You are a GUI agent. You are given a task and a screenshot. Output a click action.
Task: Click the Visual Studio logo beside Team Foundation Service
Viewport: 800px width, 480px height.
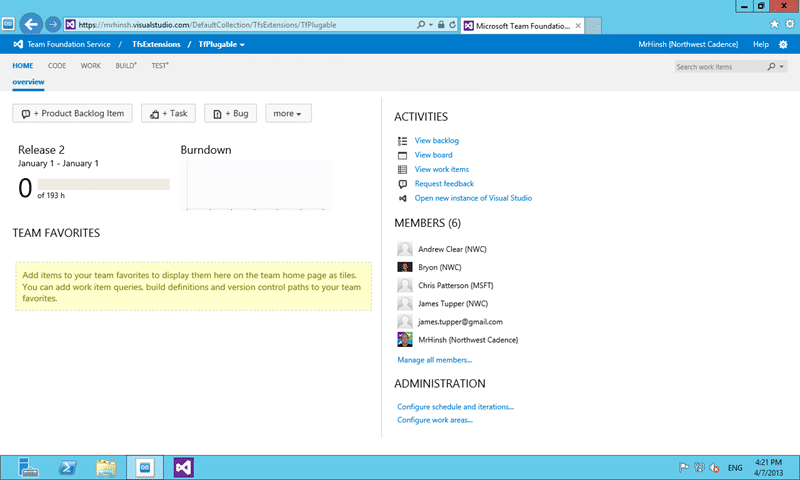tap(18, 44)
